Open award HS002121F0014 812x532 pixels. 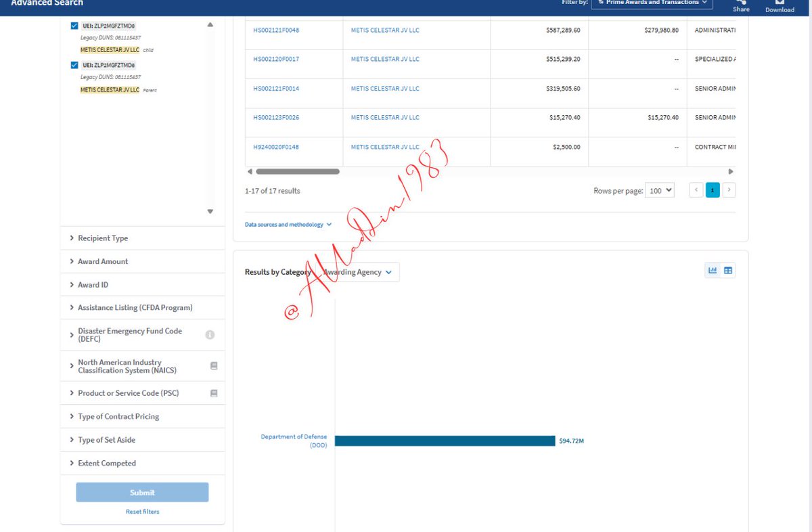click(x=276, y=89)
